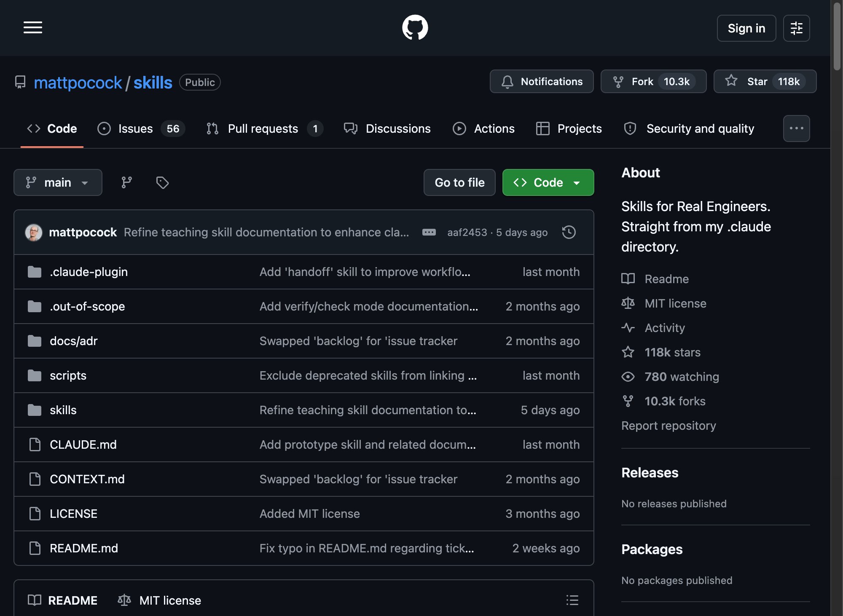Click the .claude-plugin folder icon
Screen dimensions: 843x616
[35, 272]
